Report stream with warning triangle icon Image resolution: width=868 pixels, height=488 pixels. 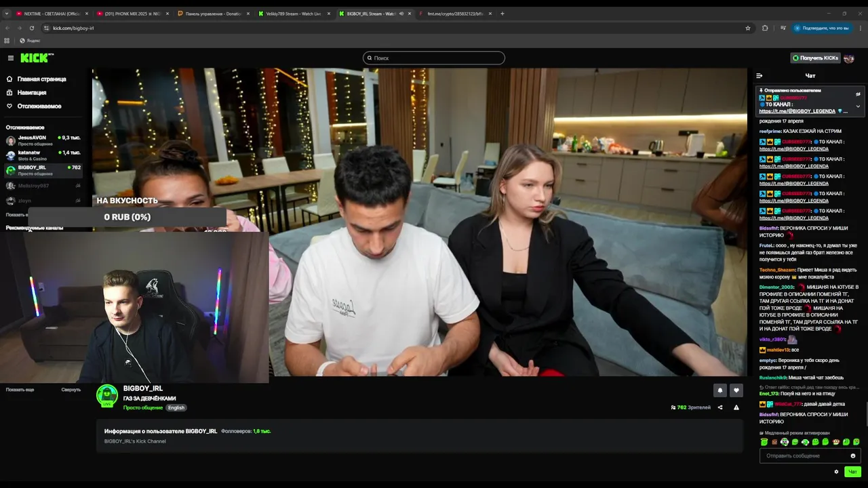tap(736, 407)
